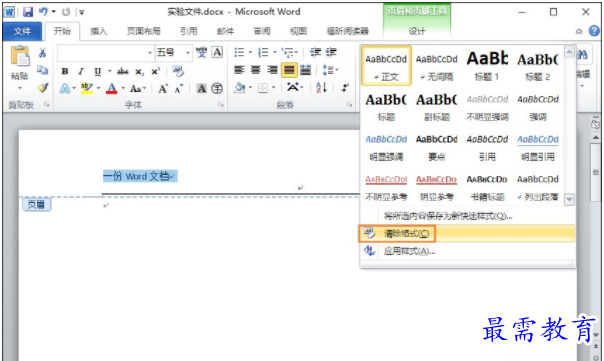
Task: Click the Decrease Indent icon
Action: coord(315,52)
